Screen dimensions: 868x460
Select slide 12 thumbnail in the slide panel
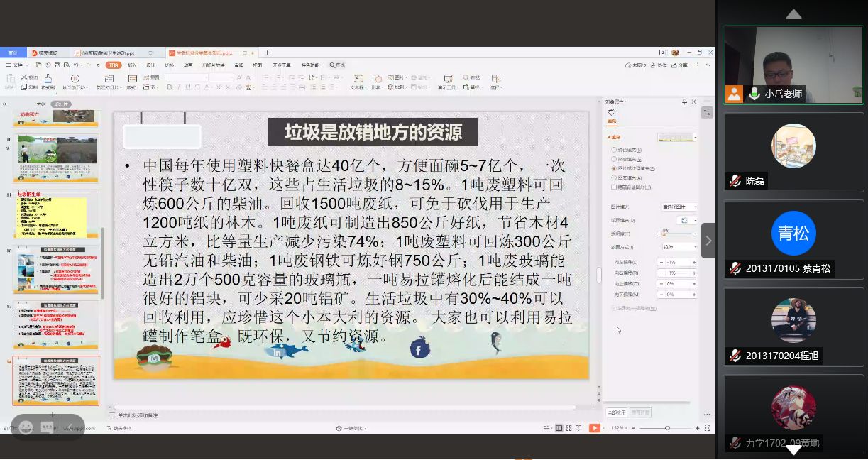point(57,270)
